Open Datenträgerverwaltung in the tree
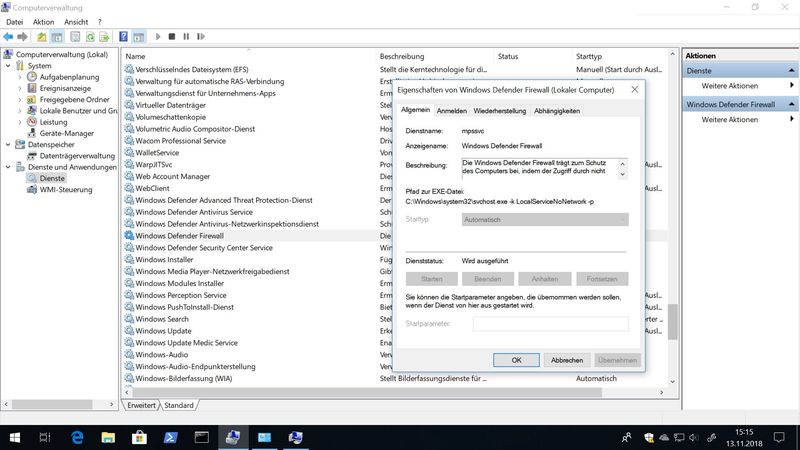 coord(77,156)
